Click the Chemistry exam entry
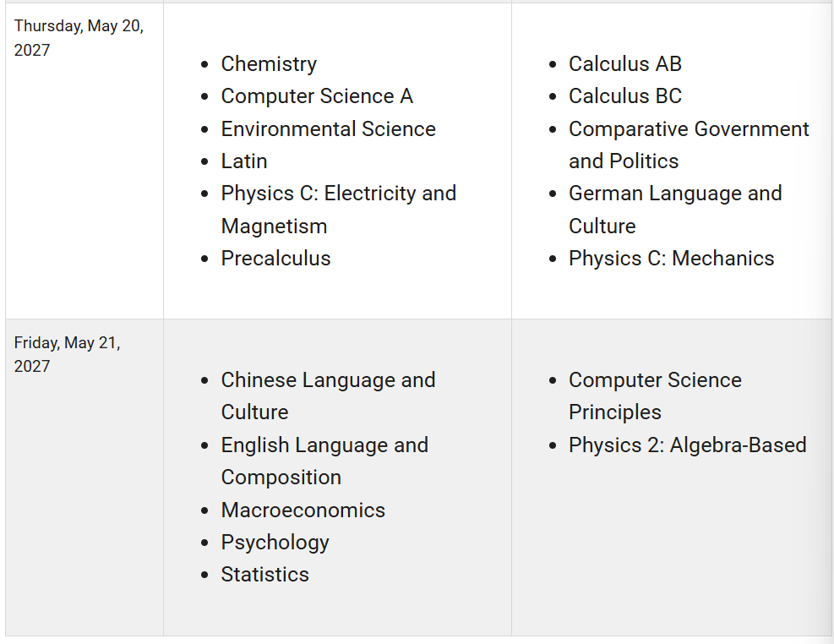Image resolution: width=834 pixels, height=644 pixels. point(269,64)
